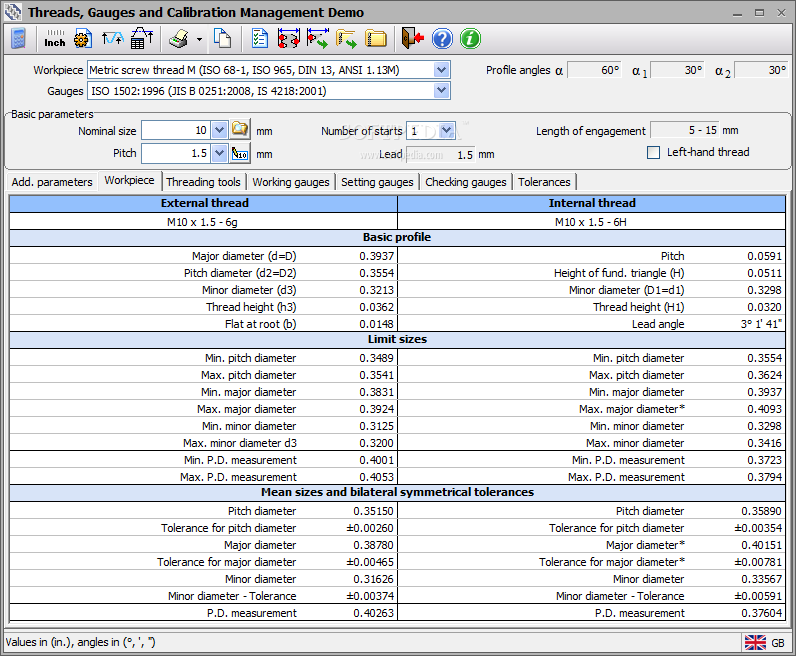Click the copy pages icon

(x=222, y=39)
